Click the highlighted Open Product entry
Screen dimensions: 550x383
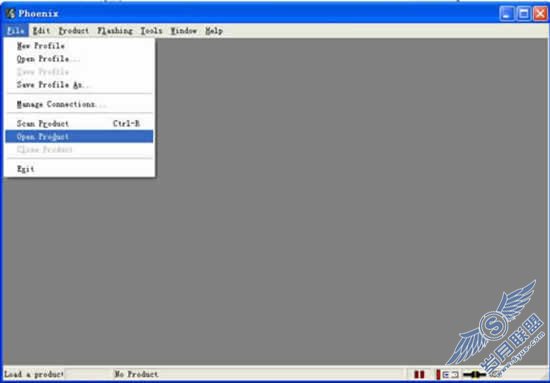79,136
